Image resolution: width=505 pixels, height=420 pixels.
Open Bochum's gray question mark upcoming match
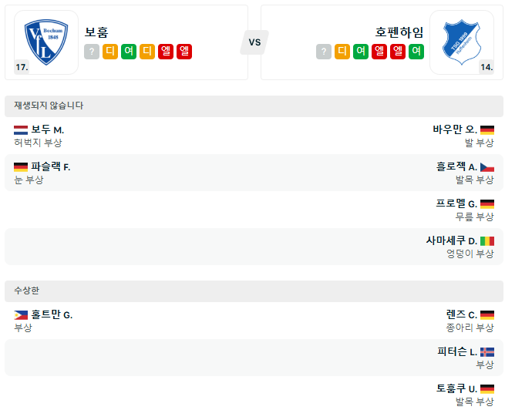coord(92,52)
